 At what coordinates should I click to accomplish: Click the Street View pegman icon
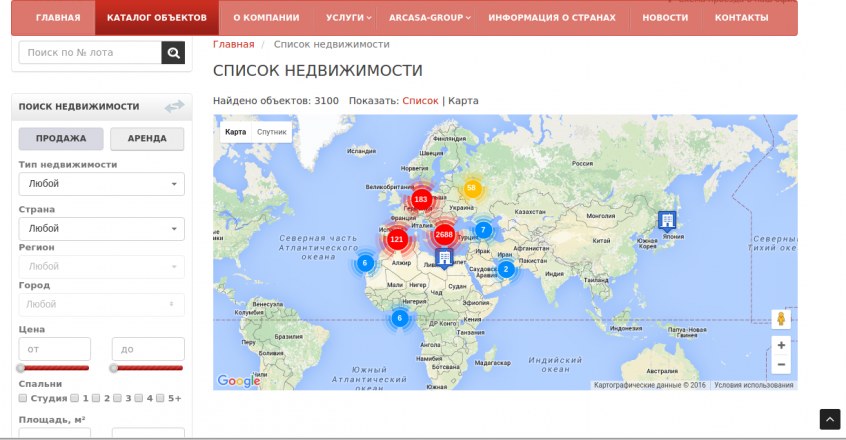[781, 319]
